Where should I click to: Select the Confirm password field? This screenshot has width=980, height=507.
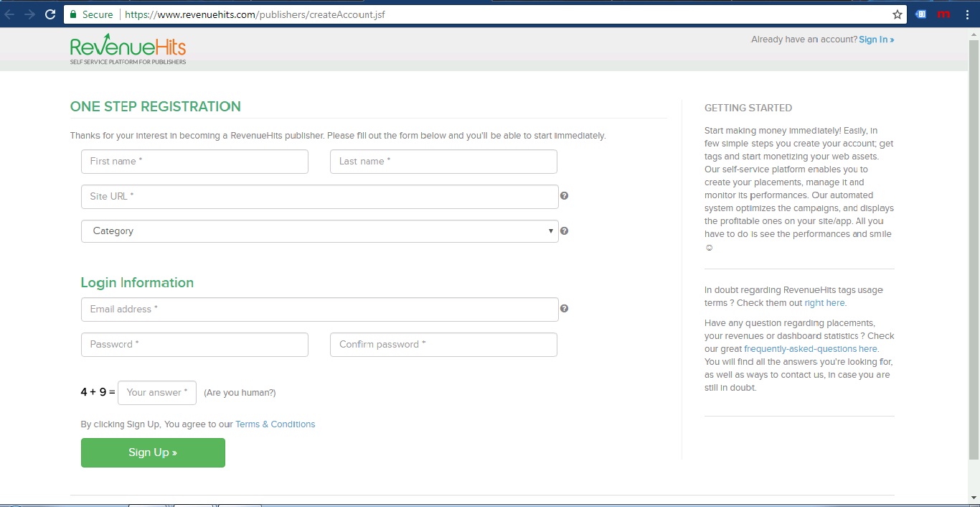(443, 345)
